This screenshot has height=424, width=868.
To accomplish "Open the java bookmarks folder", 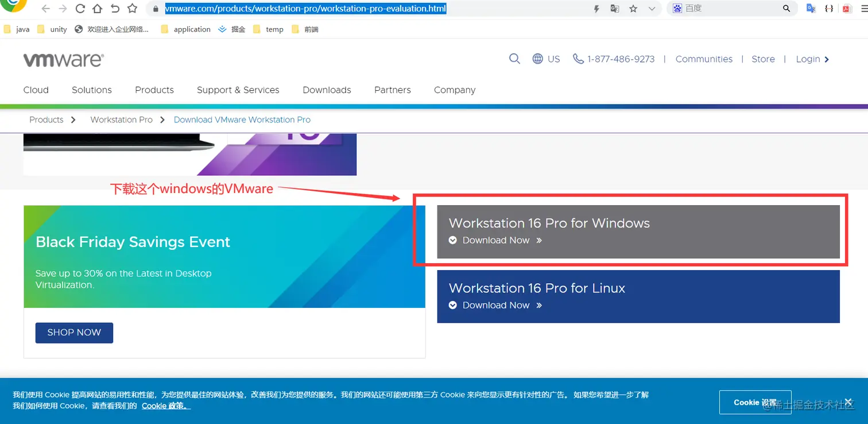I will click(x=17, y=29).
